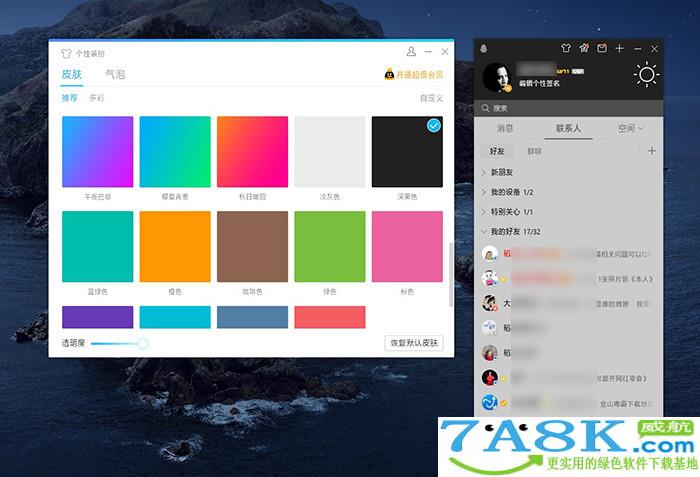Open the 自定义 custom skin option
This screenshot has width=700, height=477.
431,98
